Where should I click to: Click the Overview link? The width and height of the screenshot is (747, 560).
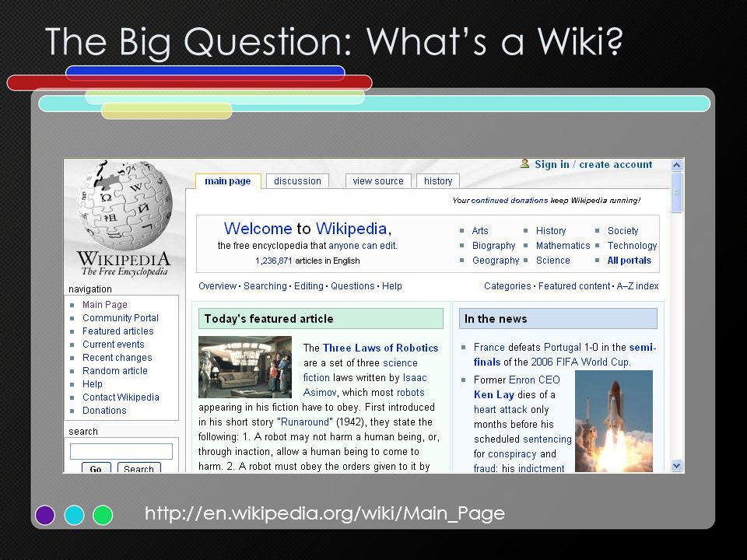[x=217, y=286]
